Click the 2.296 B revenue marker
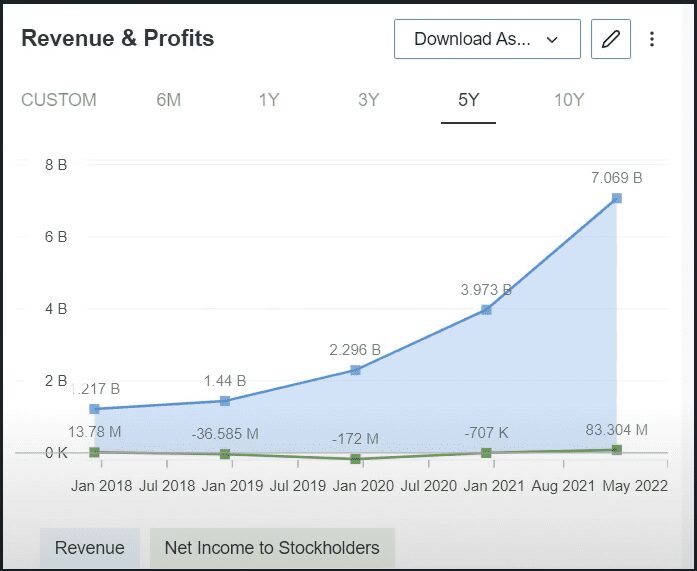Screen dimensions: 697x571 [355, 370]
